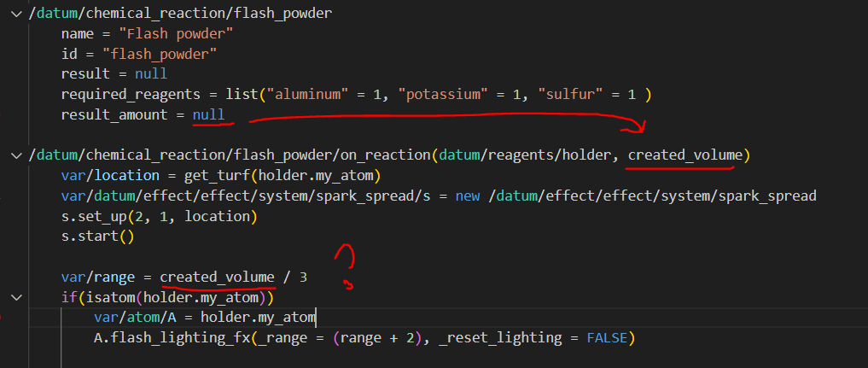
Task: Click the null after result =
Action: pyautogui.click(x=151, y=74)
